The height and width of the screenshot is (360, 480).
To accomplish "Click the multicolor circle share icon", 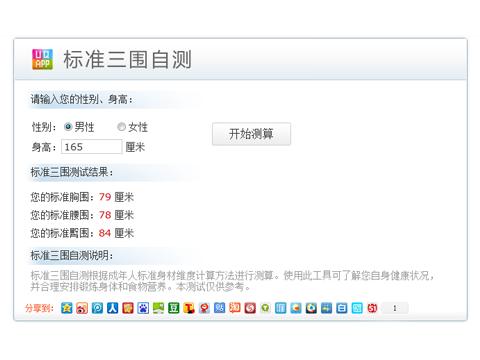I will 311,308.
